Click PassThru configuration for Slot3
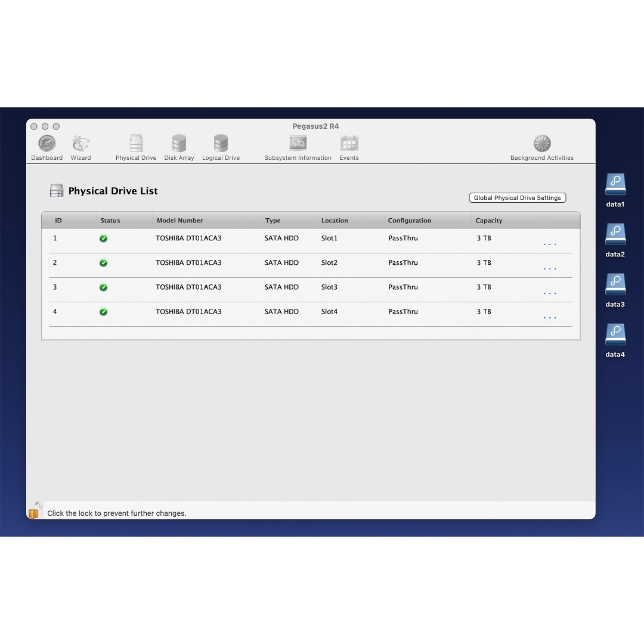 click(x=403, y=287)
